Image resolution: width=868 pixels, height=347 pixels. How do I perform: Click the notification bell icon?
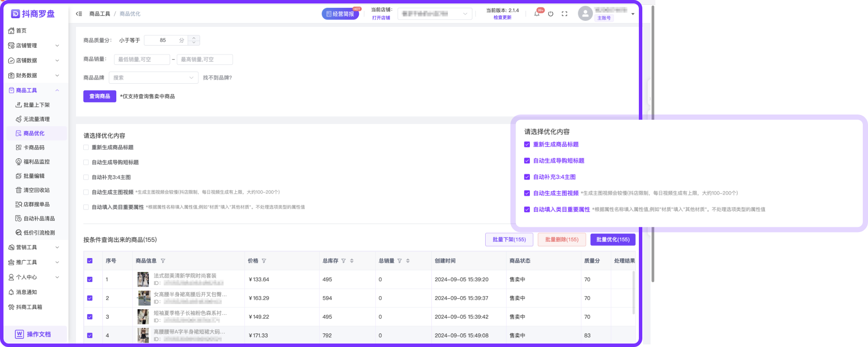[537, 14]
